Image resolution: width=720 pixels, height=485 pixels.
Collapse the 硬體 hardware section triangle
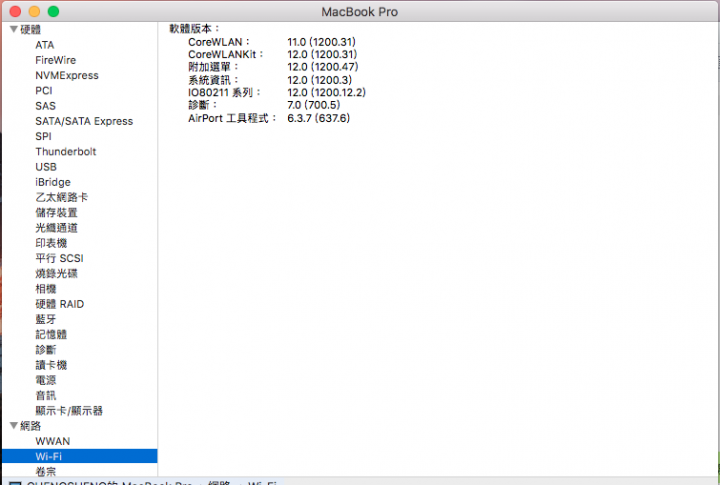tap(14, 29)
